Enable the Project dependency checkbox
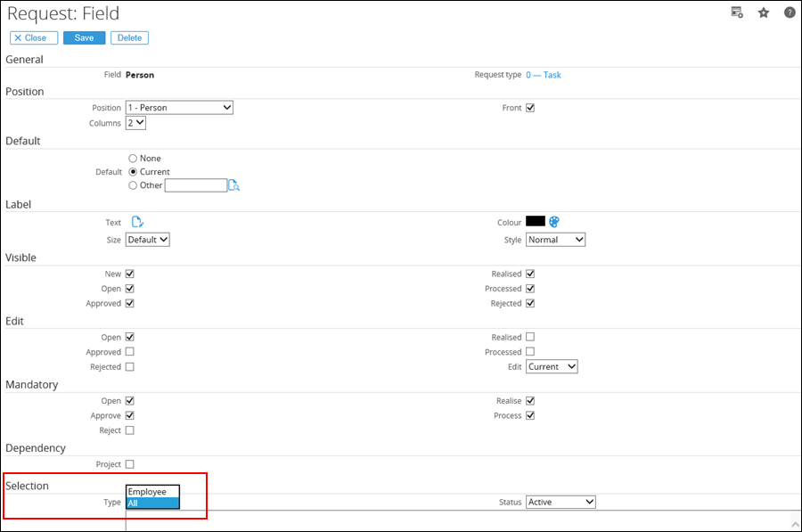Screen dimensions: 802x532 coord(130,464)
